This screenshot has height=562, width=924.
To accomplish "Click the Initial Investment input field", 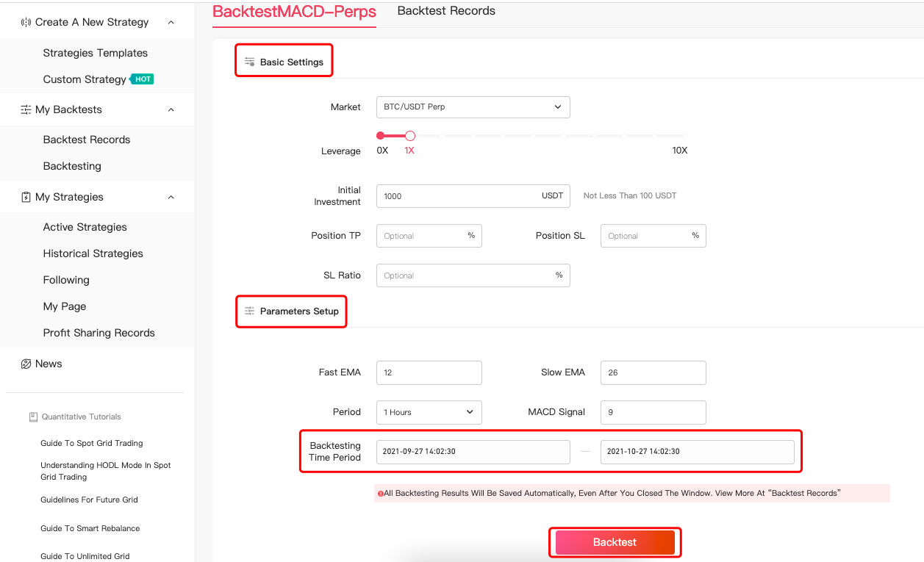I will [456, 196].
